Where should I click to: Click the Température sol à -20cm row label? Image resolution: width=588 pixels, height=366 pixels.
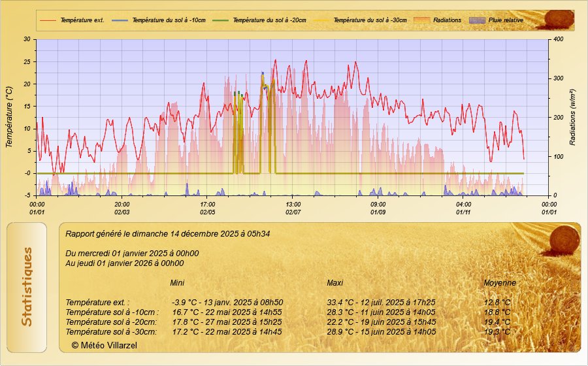(x=111, y=322)
